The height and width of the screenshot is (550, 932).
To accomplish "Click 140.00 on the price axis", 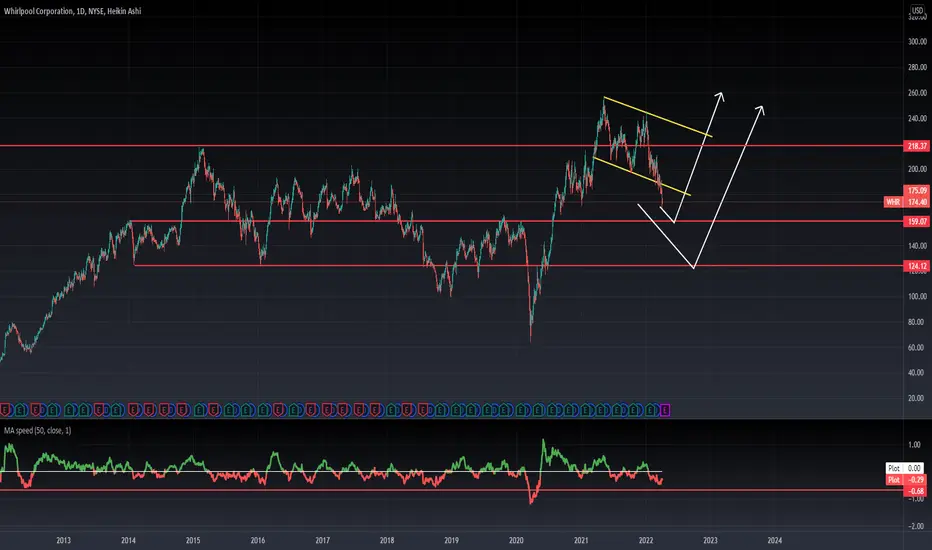I will tap(917, 246).
